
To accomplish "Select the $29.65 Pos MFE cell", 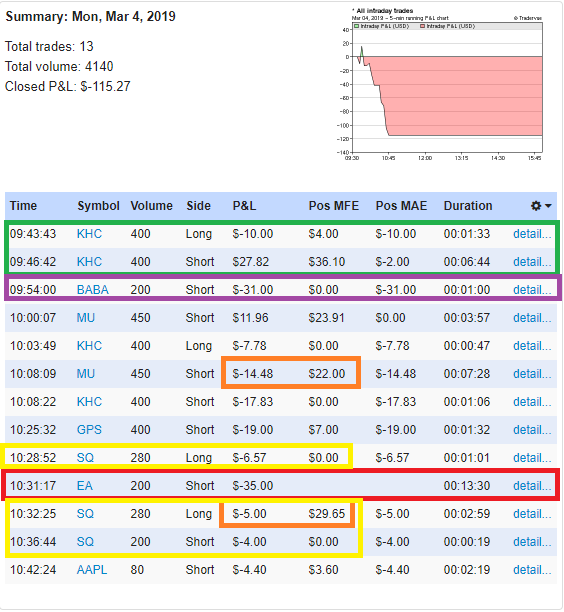I will tap(327, 514).
